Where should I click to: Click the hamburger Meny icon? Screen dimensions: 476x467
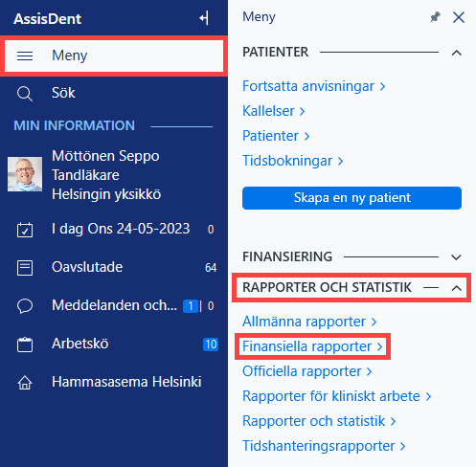coord(25,56)
